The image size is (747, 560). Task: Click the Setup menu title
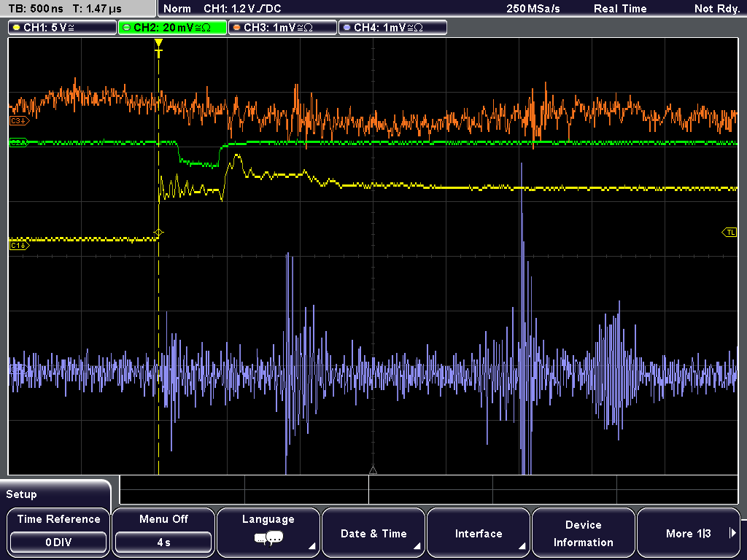[21, 494]
